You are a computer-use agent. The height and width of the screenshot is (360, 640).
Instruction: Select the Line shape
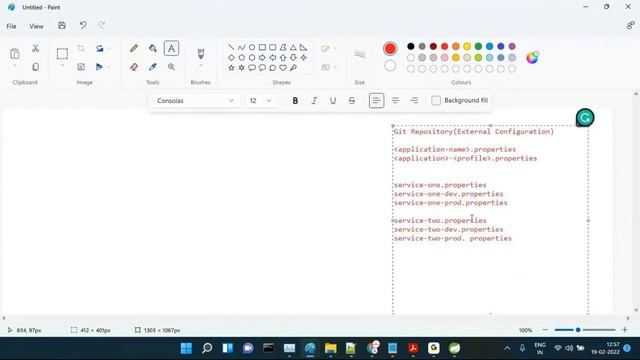pyautogui.click(x=231, y=47)
